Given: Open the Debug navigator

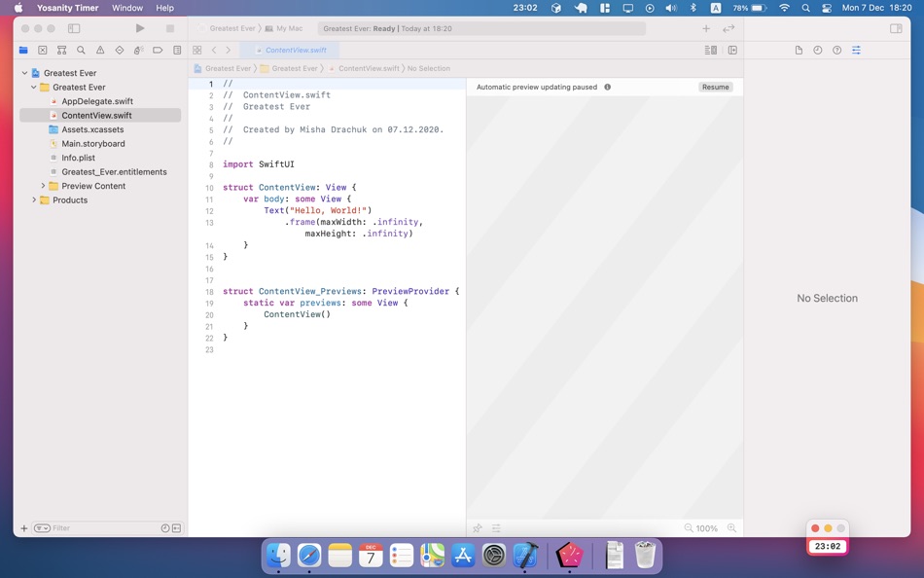Looking at the screenshot, I should pos(138,51).
